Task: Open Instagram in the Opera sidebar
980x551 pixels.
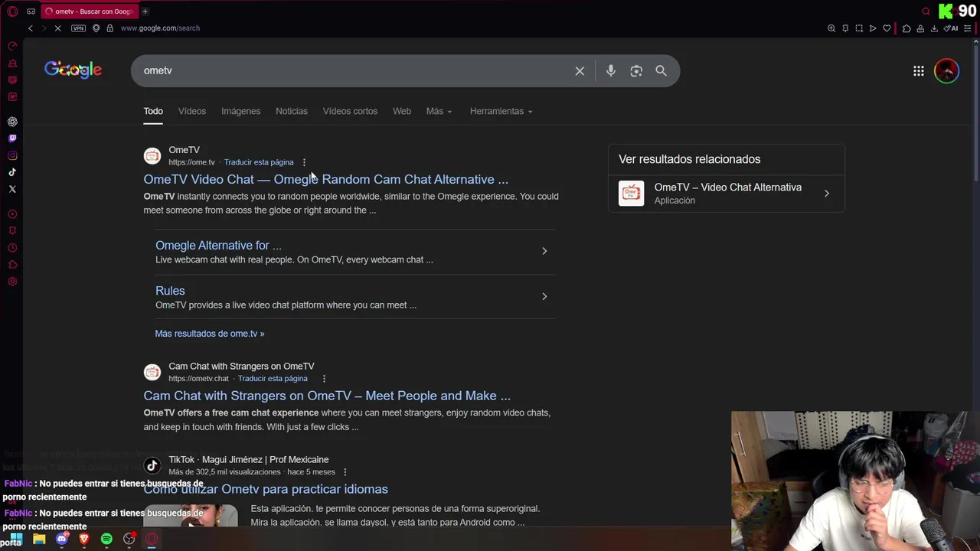Action: pyautogui.click(x=12, y=155)
